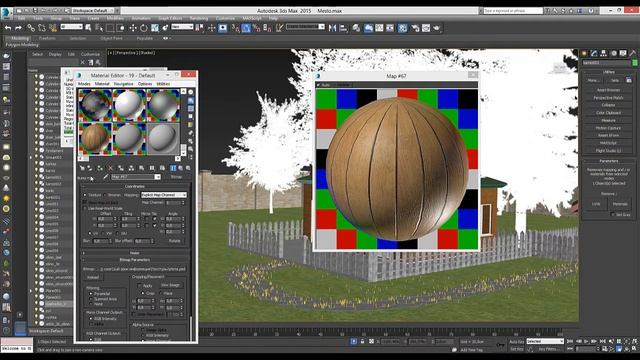Open the reference coordinate system dropdown
This screenshot has width=640, height=360.
(x=182, y=27)
